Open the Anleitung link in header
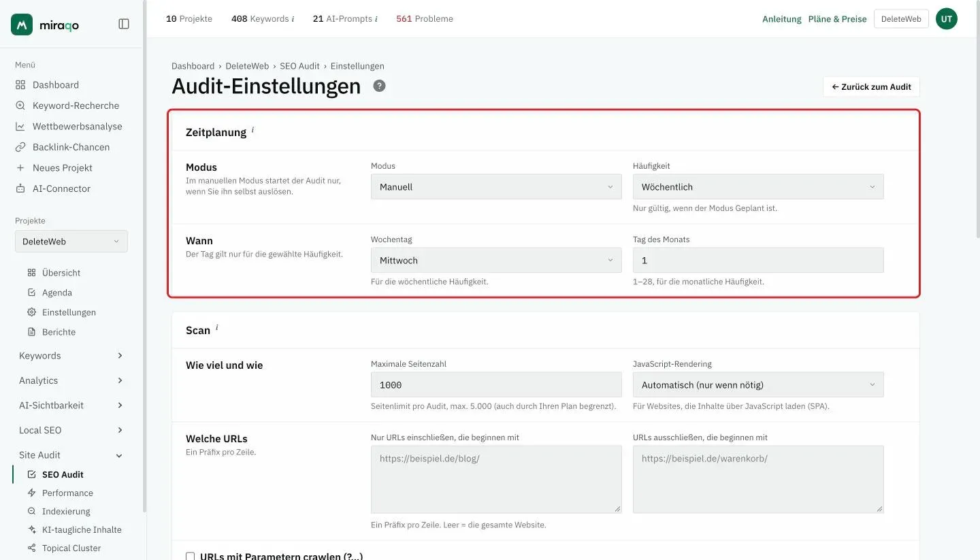This screenshot has height=560, width=980. coord(782,19)
